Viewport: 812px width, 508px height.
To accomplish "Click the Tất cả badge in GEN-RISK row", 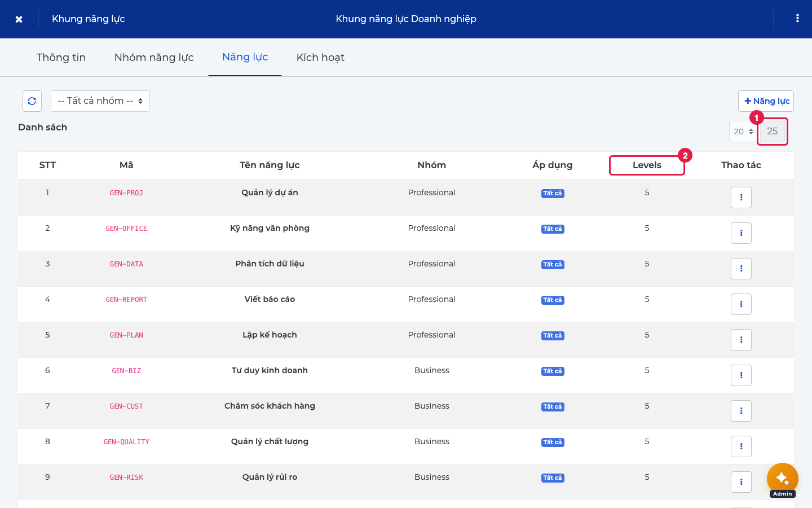I will click(x=553, y=478).
